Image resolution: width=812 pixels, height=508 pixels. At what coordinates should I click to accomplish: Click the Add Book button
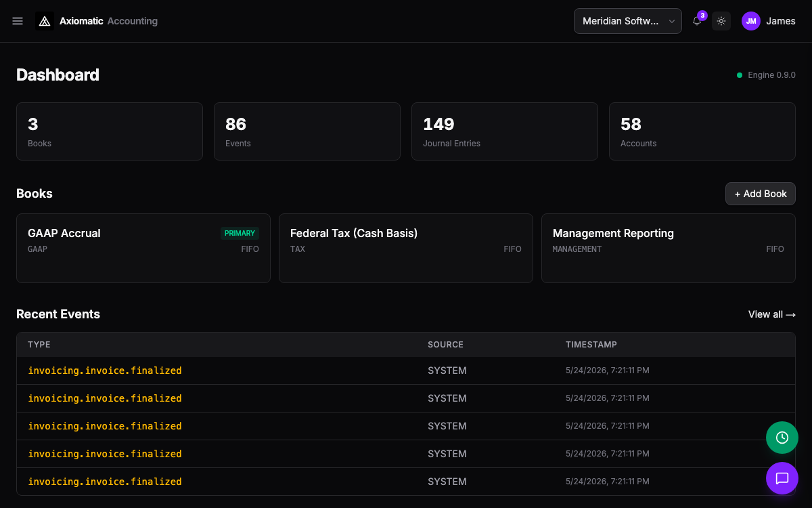[761, 194]
